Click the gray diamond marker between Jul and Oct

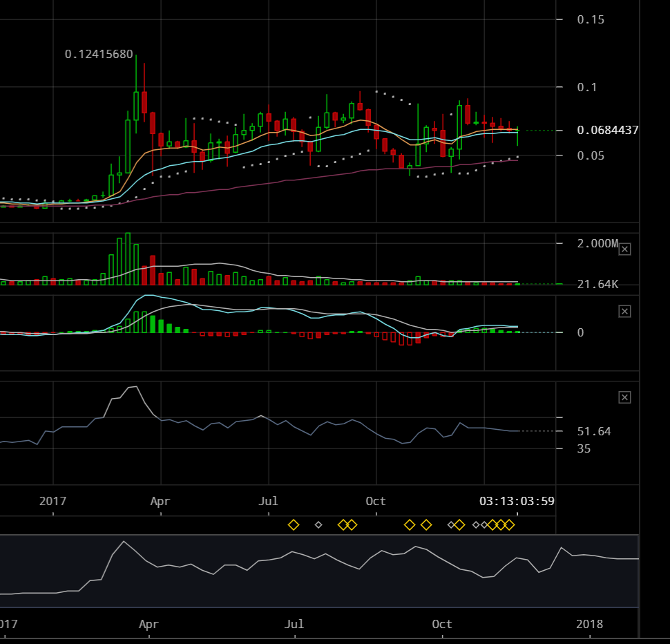coord(318,524)
